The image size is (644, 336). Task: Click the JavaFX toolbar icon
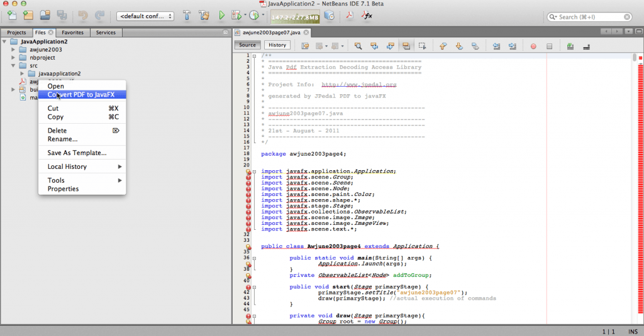367,15
